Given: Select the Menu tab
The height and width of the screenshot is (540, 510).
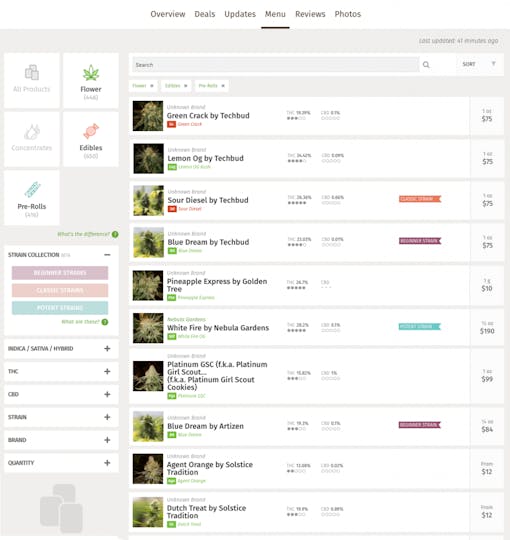Looking at the screenshot, I should click(275, 14).
